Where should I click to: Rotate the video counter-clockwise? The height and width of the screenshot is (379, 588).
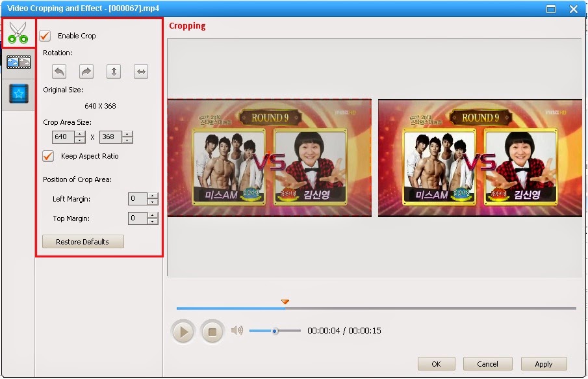tap(58, 72)
